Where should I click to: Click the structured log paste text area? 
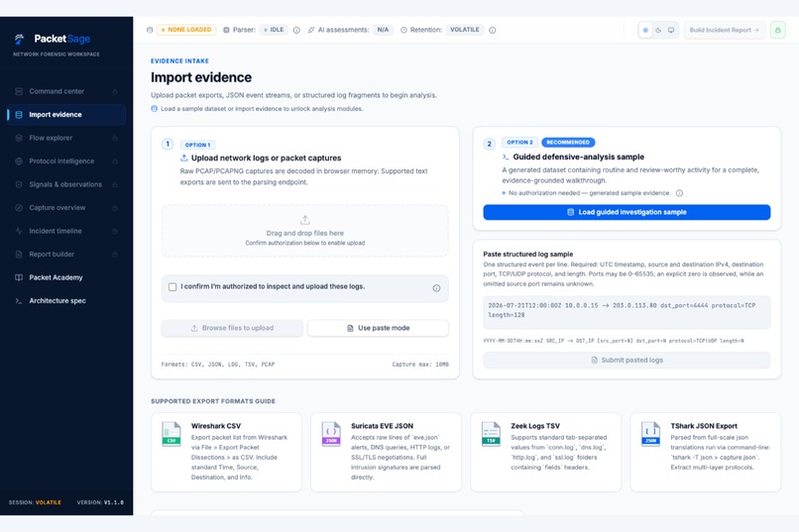[x=627, y=312]
